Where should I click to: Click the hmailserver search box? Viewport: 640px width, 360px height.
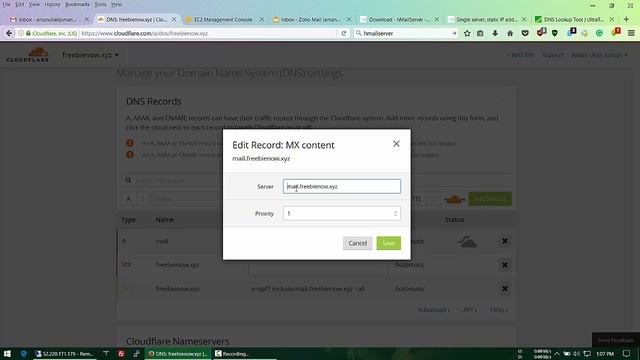pyautogui.click(x=406, y=33)
